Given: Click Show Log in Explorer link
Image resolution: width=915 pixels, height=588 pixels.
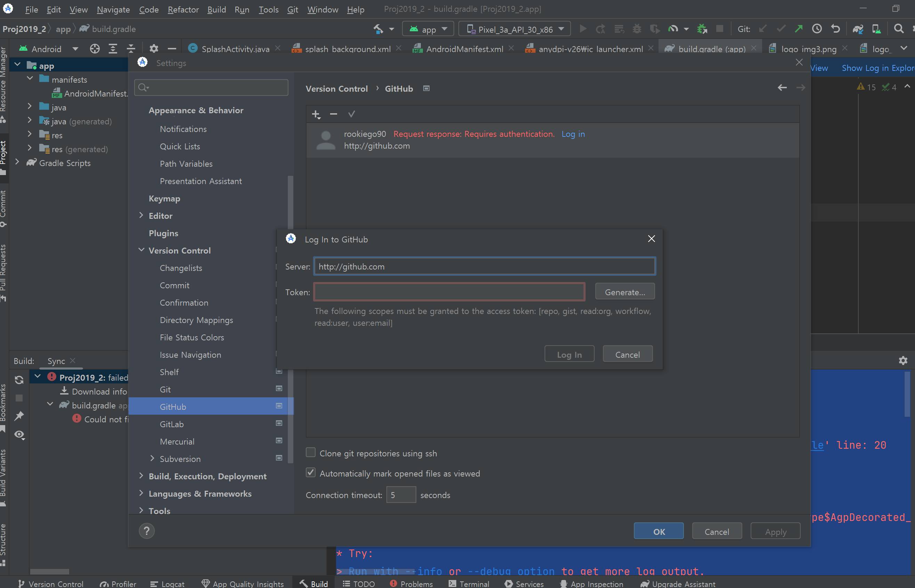Looking at the screenshot, I should 878,68.
